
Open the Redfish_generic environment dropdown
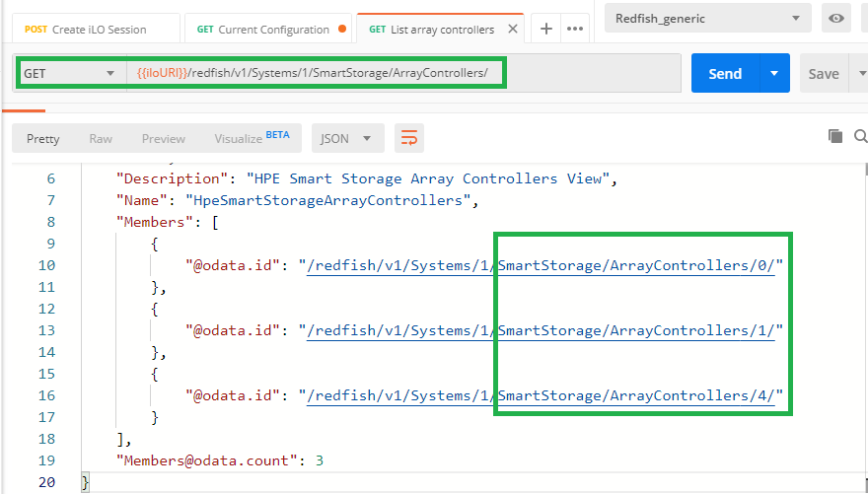click(x=708, y=19)
